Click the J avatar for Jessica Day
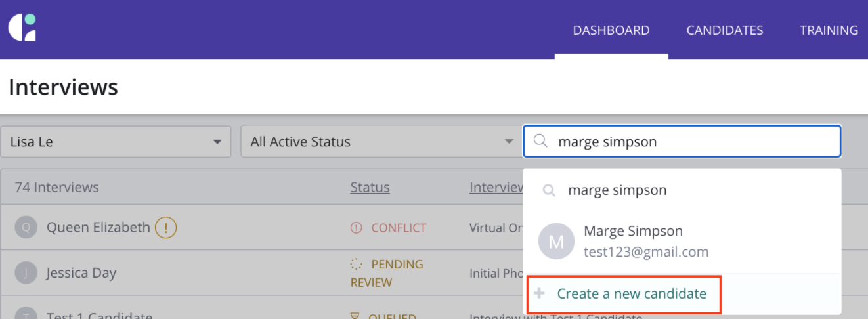Image resolution: width=868 pixels, height=319 pixels. tap(26, 273)
